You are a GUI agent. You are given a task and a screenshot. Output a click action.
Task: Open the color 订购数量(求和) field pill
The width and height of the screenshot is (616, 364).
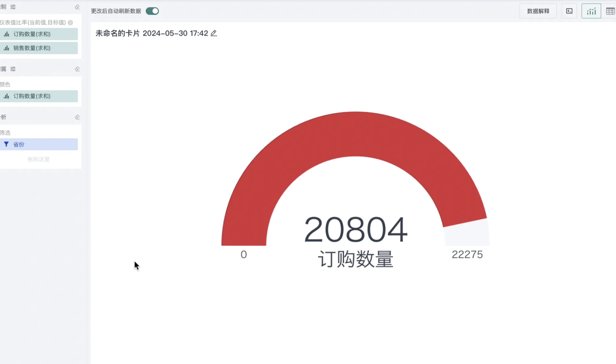39,96
